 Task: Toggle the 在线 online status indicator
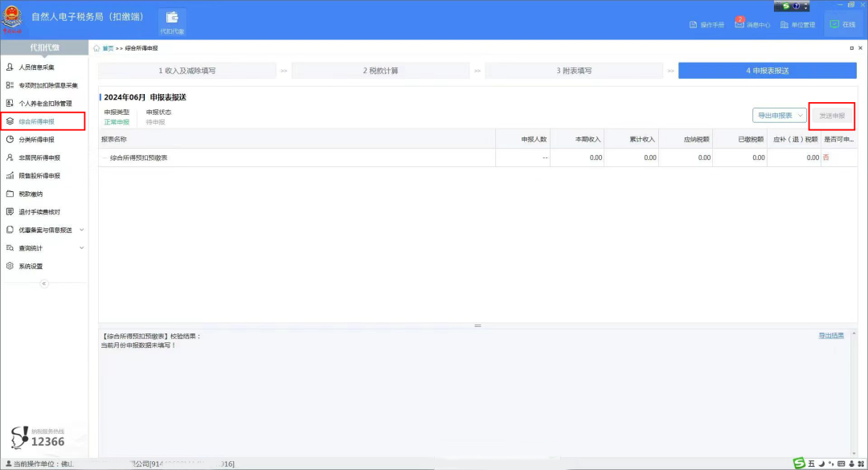click(x=842, y=24)
